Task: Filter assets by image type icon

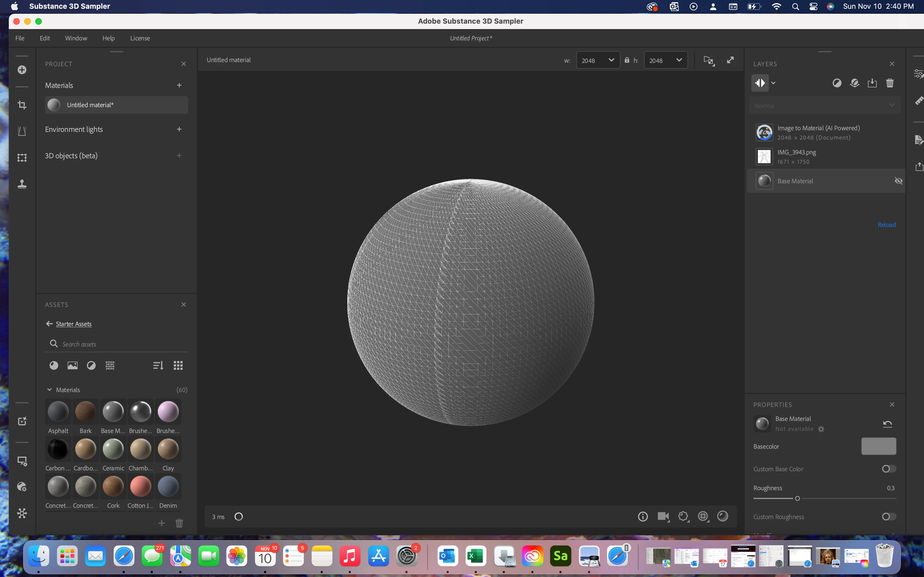Action: point(72,365)
